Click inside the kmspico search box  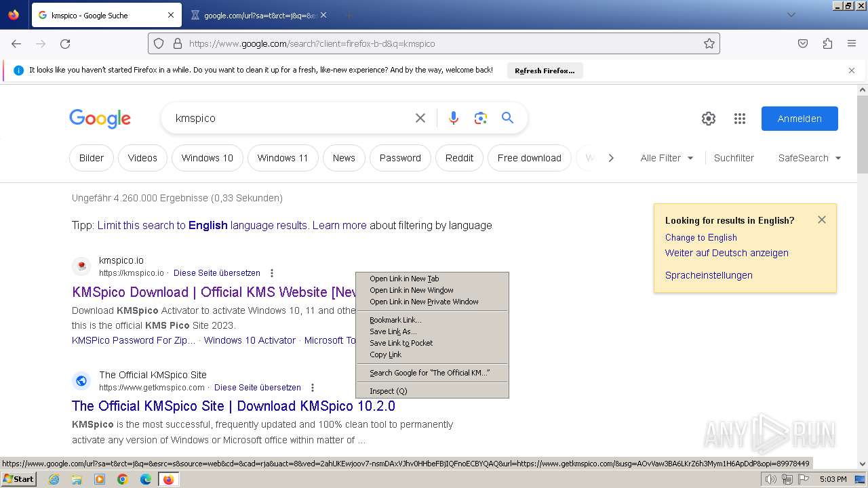288,118
